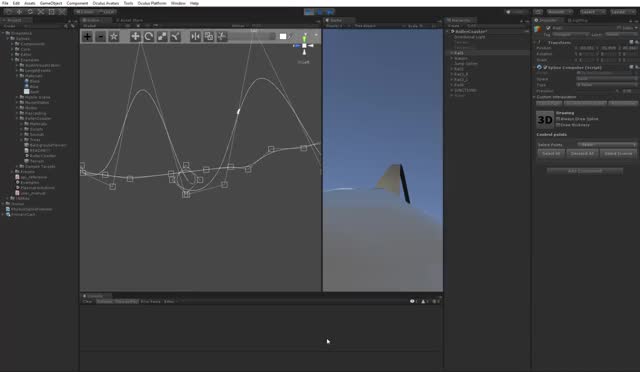The height and width of the screenshot is (372, 640).
Task: Select the move points tool icon
Action: click(x=135, y=37)
